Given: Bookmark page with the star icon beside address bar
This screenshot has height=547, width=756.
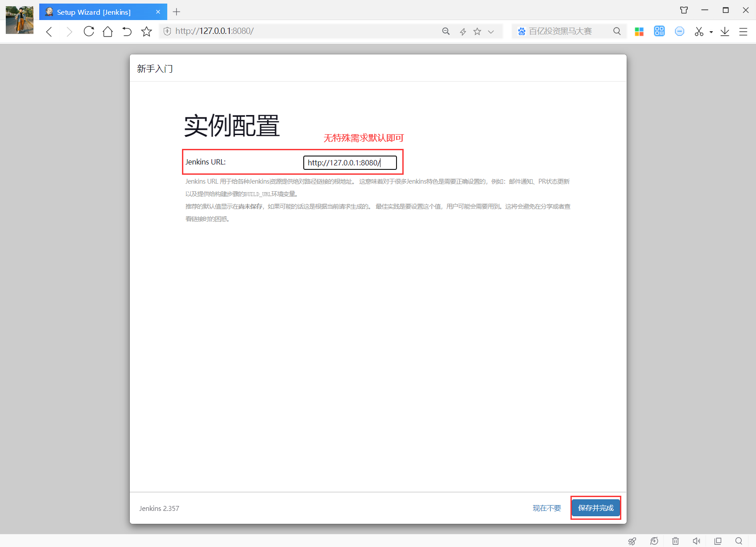Looking at the screenshot, I should click(x=146, y=31).
